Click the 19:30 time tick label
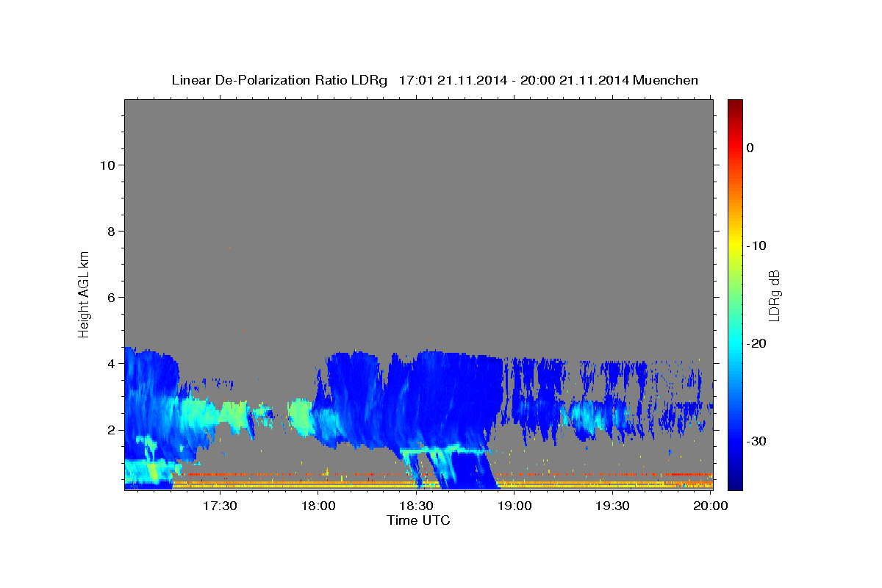The height and width of the screenshot is (588, 882). click(612, 506)
